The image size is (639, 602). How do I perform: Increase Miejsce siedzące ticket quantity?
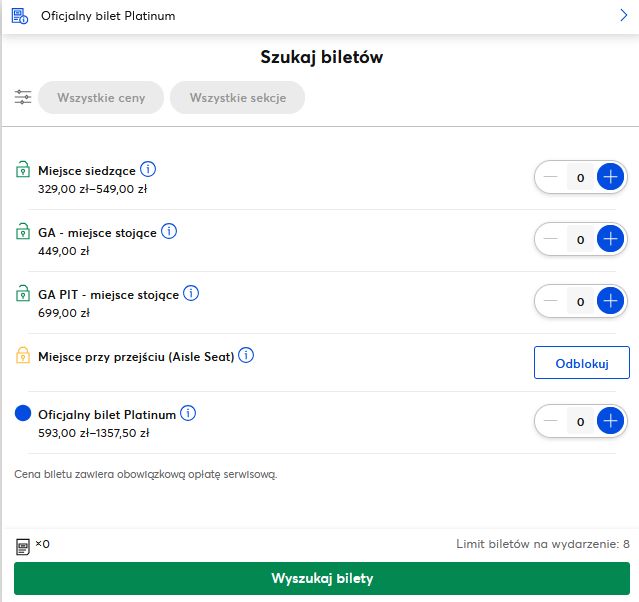(x=610, y=178)
